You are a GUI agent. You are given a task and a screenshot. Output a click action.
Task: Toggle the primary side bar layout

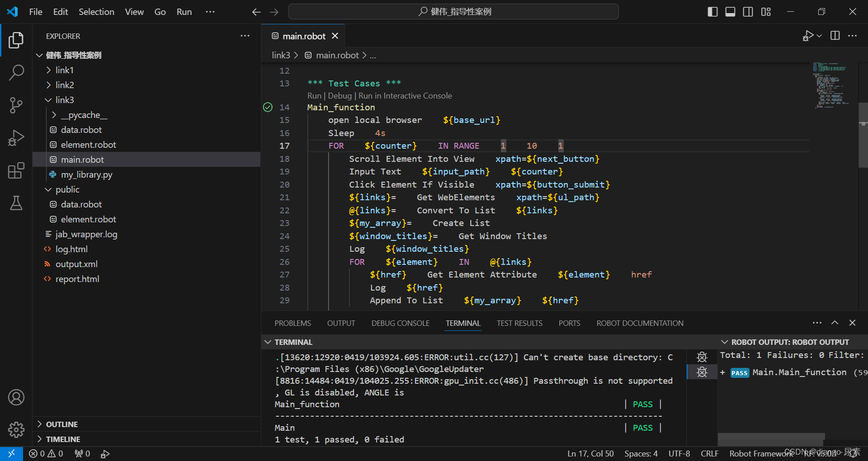(x=712, y=12)
